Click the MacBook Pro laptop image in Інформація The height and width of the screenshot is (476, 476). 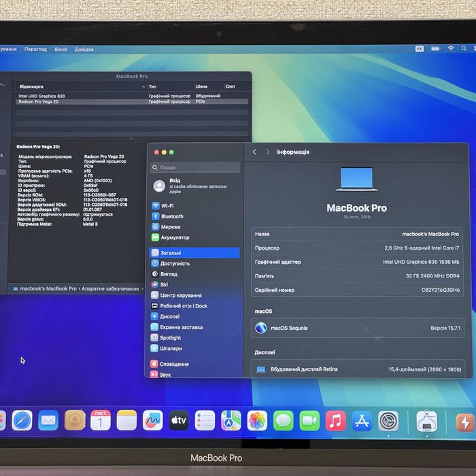click(x=357, y=179)
